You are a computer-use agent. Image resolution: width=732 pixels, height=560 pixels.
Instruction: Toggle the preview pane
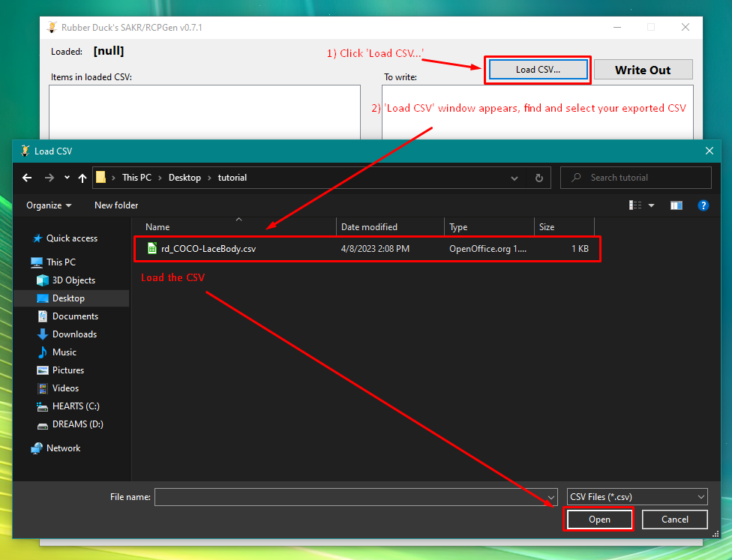pos(676,205)
